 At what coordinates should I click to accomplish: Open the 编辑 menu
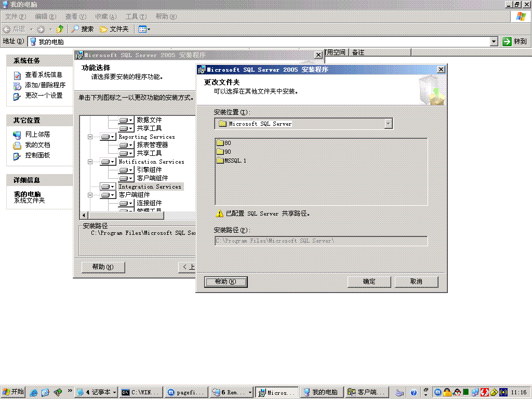(x=46, y=16)
